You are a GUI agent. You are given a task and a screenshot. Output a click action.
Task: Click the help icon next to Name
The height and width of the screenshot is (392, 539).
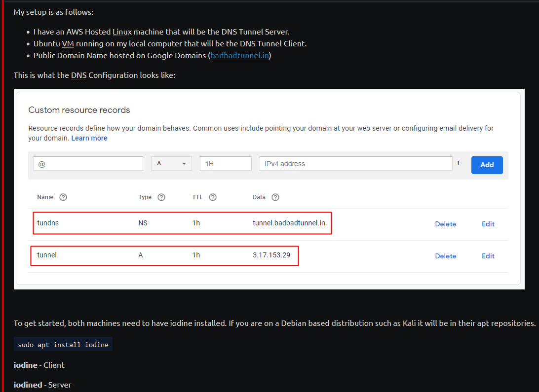pos(63,197)
